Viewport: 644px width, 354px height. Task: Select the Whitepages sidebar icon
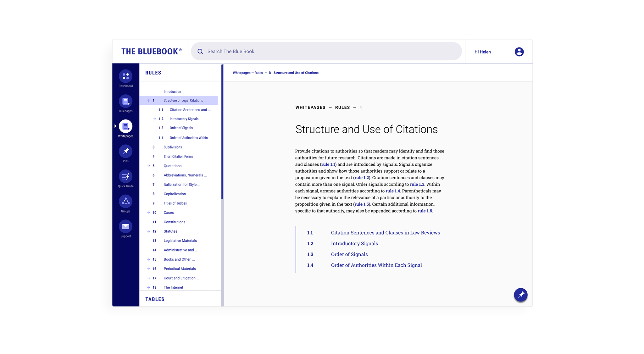click(x=125, y=126)
